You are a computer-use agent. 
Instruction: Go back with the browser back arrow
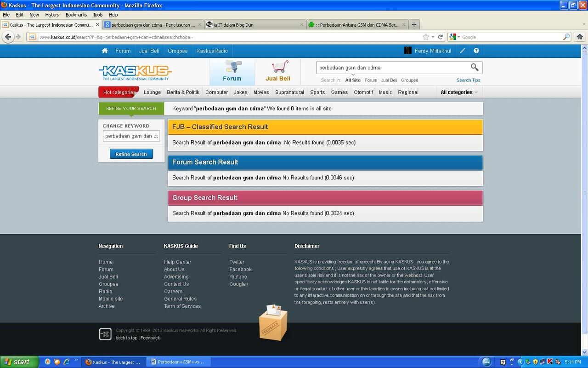(x=8, y=37)
